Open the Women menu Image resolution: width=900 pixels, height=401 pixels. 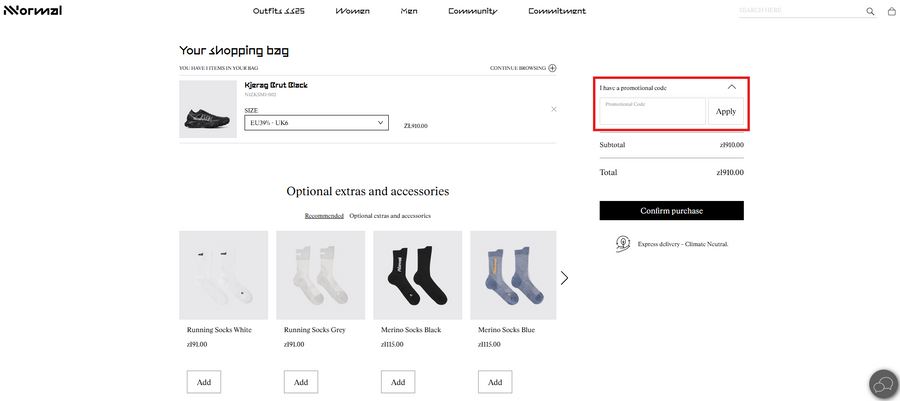352,11
